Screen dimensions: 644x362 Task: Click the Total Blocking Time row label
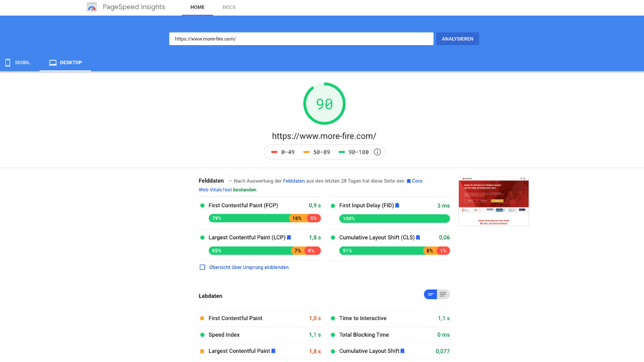(x=364, y=335)
